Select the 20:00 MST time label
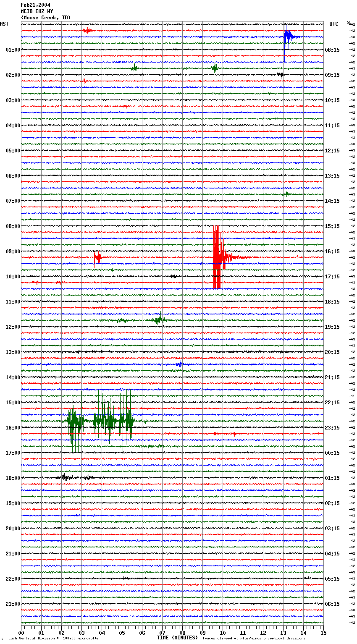Viewport: 357px width, 644px height. 13,529
